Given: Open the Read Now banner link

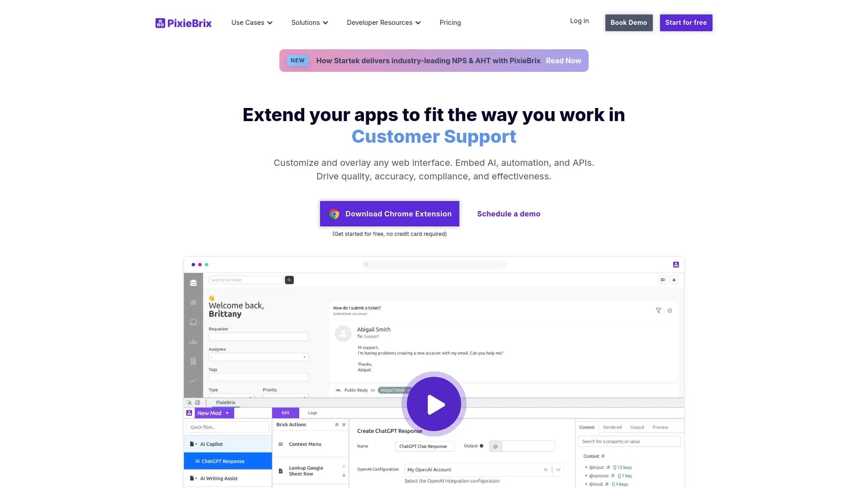Looking at the screenshot, I should (x=563, y=61).
